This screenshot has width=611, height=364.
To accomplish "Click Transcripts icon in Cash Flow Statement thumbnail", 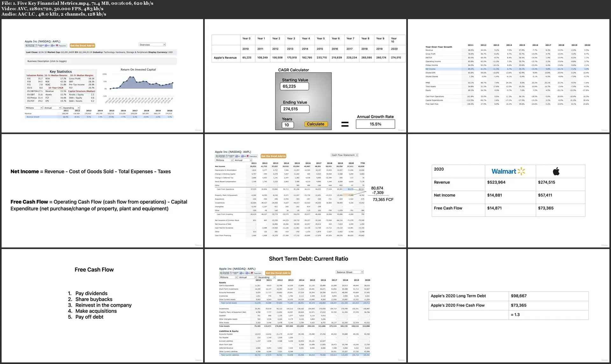I will [252, 156].
